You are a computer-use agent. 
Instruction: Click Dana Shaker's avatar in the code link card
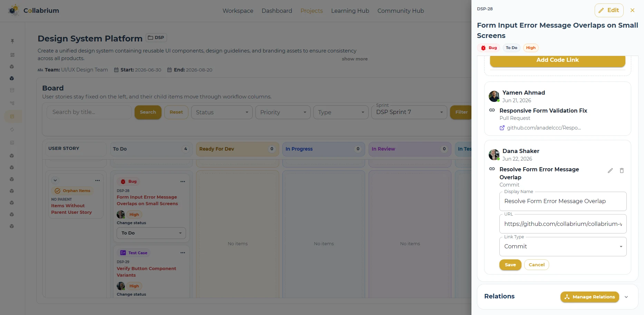click(x=494, y=155)
